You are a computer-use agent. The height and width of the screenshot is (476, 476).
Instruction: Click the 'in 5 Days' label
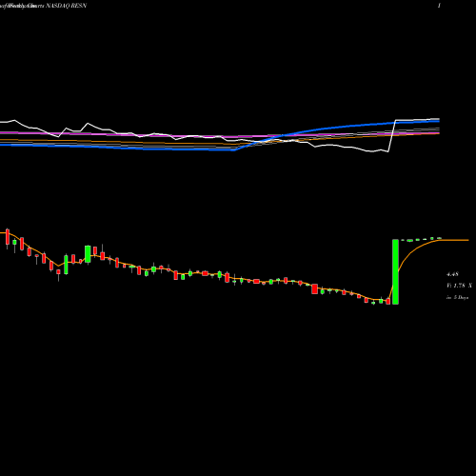pyautogui.click(x=457, y=297)
